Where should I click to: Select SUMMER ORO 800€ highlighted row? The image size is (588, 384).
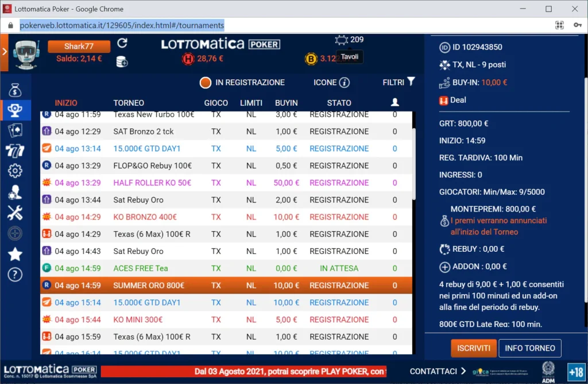226,285
